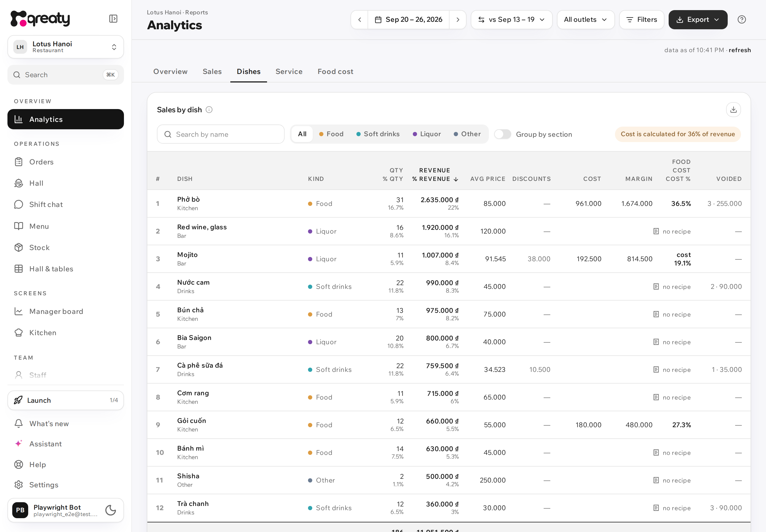Sort by Revenue column header
Screen dimensions: 766x532
click(435, 175)
